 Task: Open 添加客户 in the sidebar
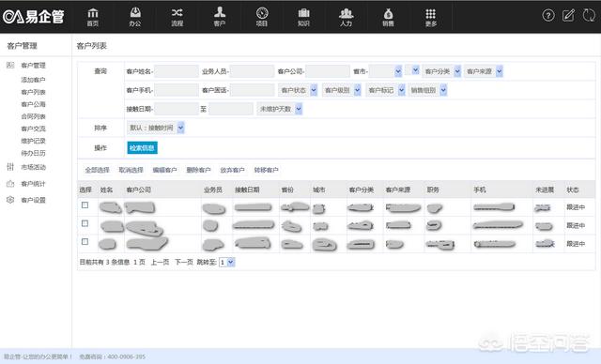pyautogui.click(x=34, y=80)
